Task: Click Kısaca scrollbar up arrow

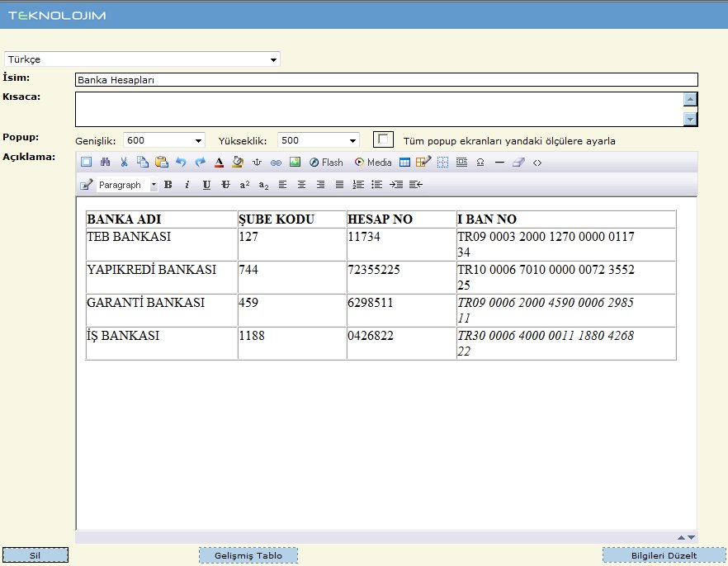Action: pyautogui.click(x=690, y=99)
